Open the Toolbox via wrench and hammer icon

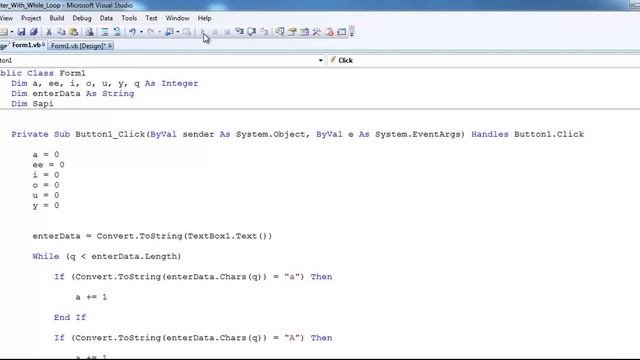tap(317, 32)
